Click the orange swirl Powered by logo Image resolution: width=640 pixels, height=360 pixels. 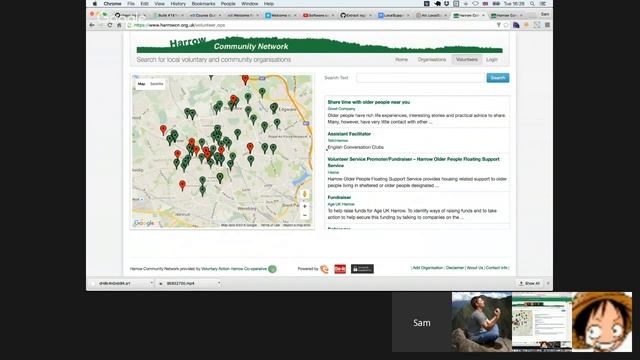(x=324, y=269)
